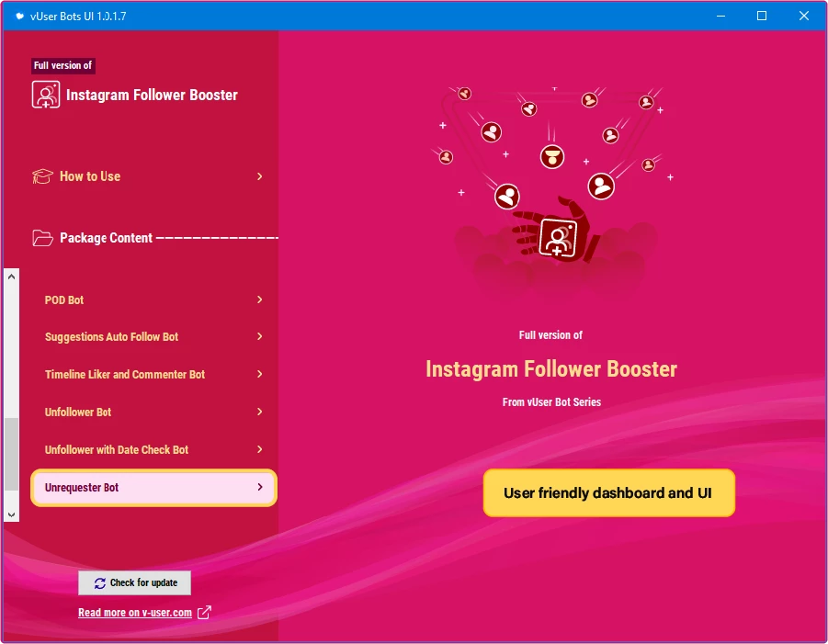Click the vUser app icon in title bar

(x=19, y=16)
